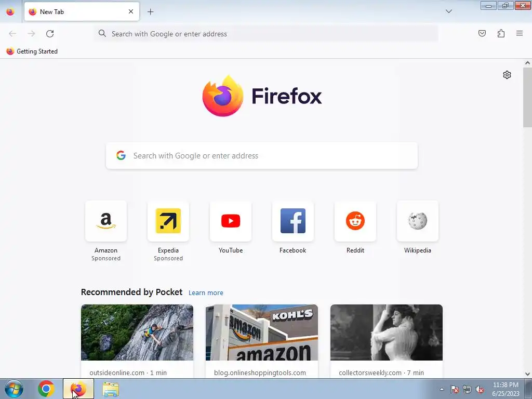The image size is (532, 399).
Task: Close the New Tab tab
Action: click(131, 11)
